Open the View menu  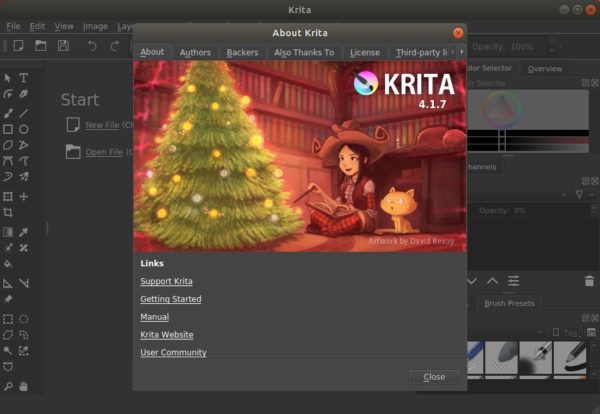(x=64, y=26)
